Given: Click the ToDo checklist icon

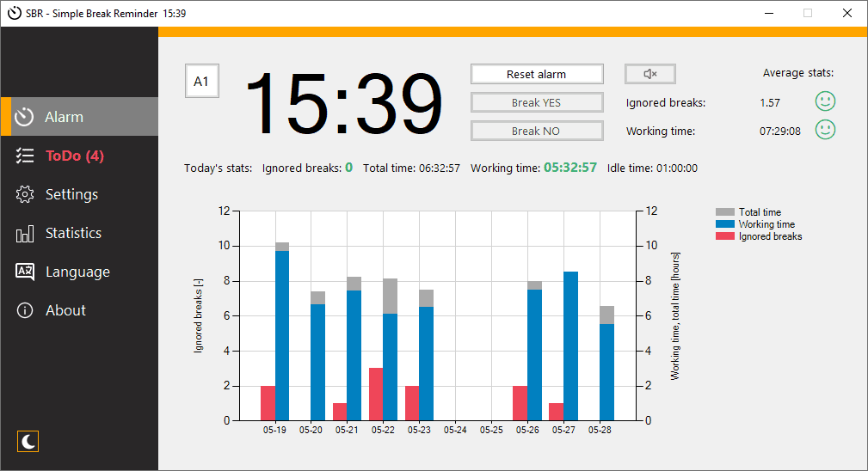Looking at the screenshot, I should click(x=25, y=156).
